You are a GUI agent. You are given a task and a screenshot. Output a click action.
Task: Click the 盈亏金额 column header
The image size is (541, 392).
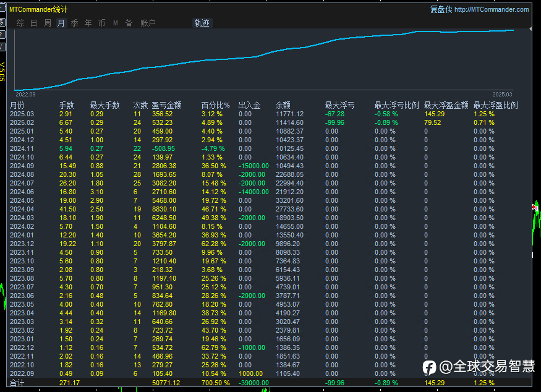(x=166, y=105)
